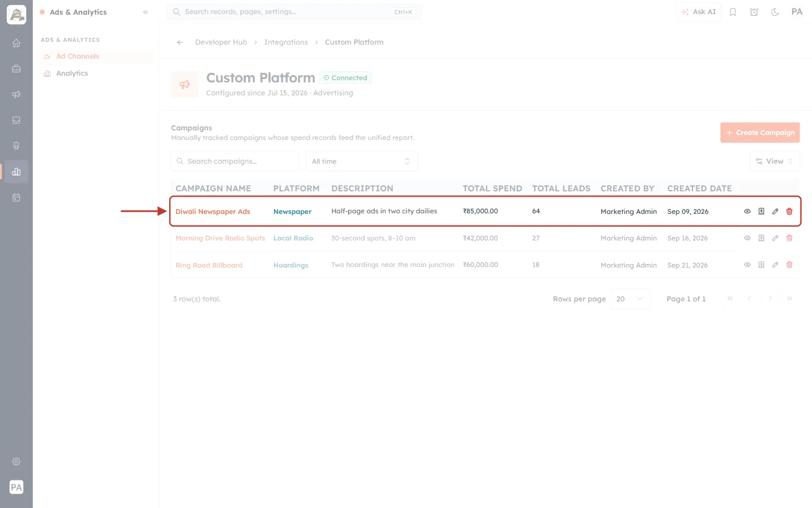Open the Ring Road Billboard campaign link

click(x=209, y=265)
